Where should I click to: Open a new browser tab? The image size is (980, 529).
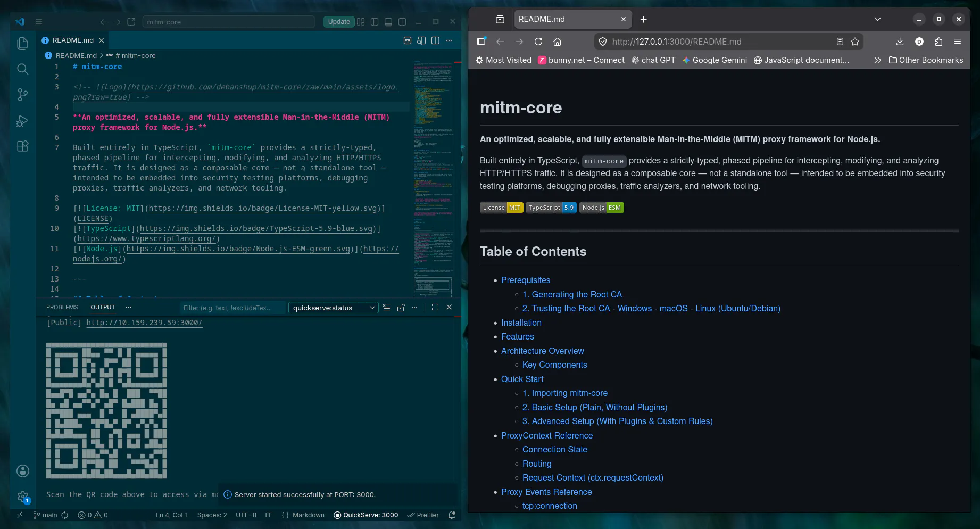coord(643,19)
